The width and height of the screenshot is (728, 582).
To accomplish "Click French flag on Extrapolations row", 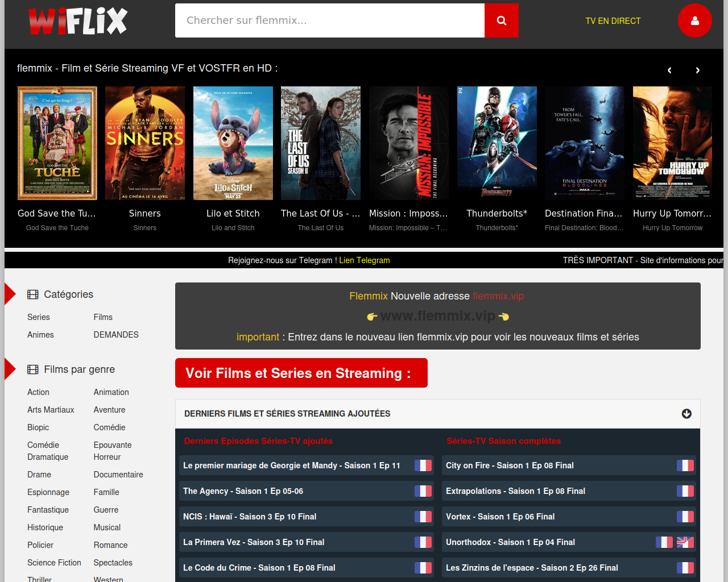I will point(685,491).
